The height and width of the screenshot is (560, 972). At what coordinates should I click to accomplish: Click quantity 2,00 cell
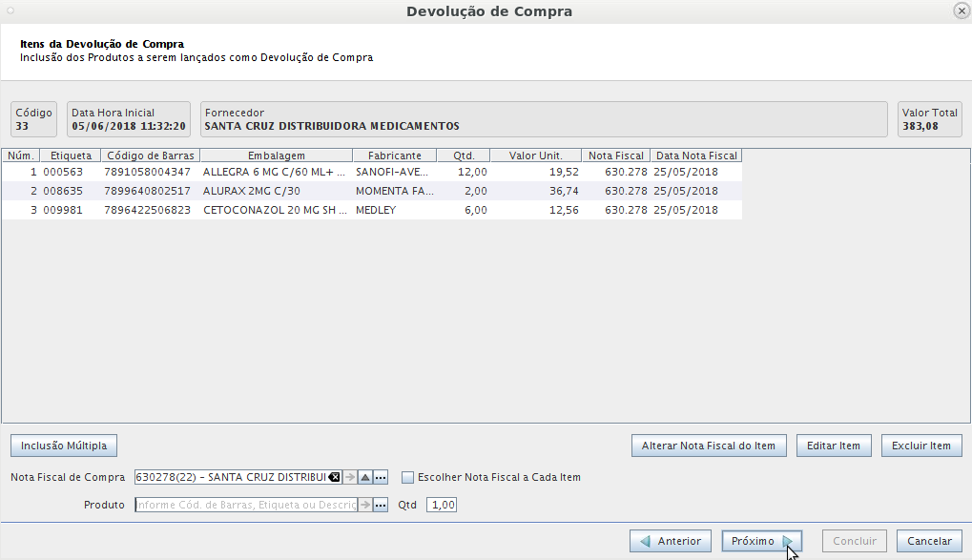point(464,191)
